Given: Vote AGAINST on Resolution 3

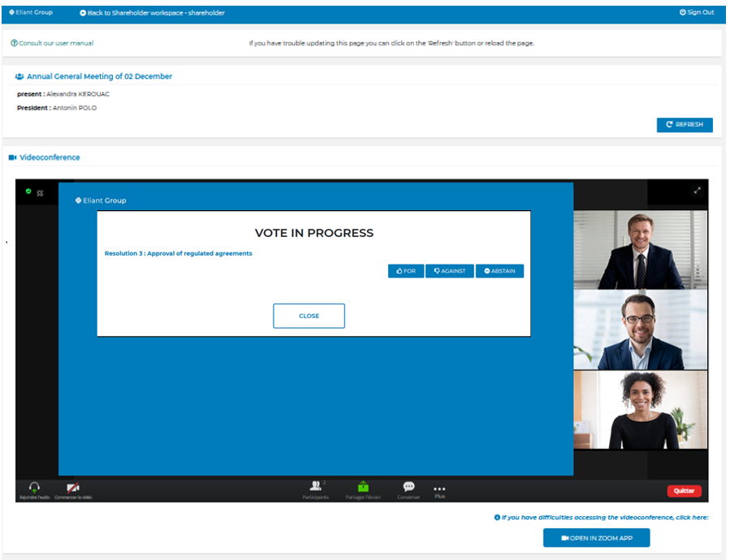Looking at the screenshot, I should click(450, 271).
